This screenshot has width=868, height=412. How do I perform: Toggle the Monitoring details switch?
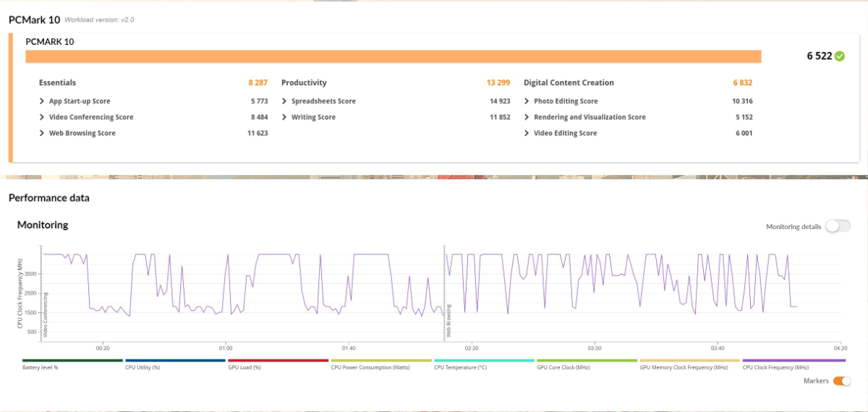coord(838,226)
